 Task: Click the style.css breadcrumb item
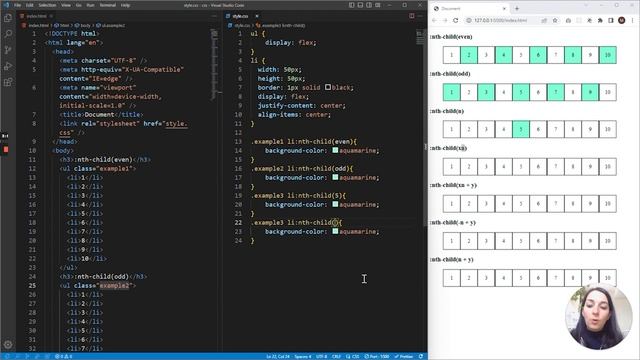(x=240, y=25)
